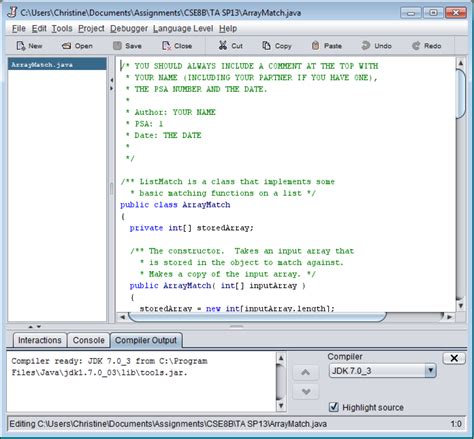Screen dimensions: 474x439
Task: Click the Copy toolbar icon
Action: coord(266,46)
